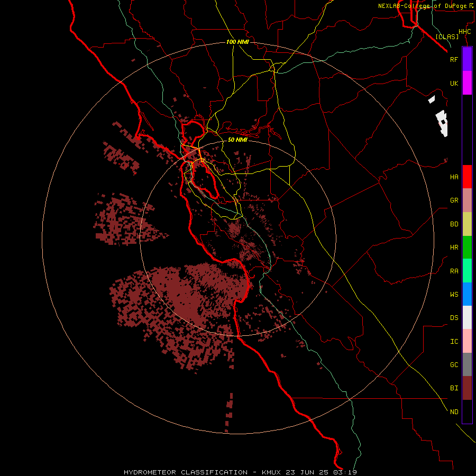The image size is (476, 476).
Task: Click the RA legend label
Action: pyautogui.click(x=454, y=271)
